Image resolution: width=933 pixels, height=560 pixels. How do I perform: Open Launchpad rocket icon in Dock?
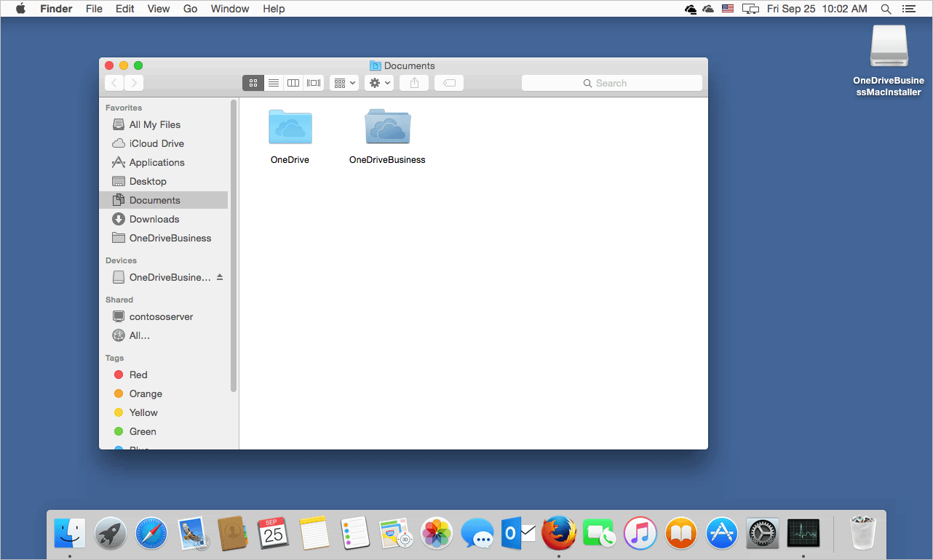111,534
